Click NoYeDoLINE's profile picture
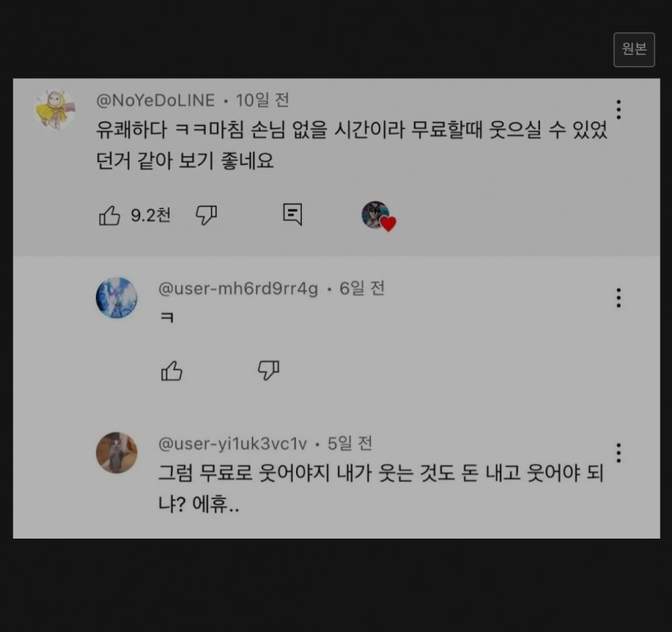This screenshot has width=672, height=632. click(55, 109)
